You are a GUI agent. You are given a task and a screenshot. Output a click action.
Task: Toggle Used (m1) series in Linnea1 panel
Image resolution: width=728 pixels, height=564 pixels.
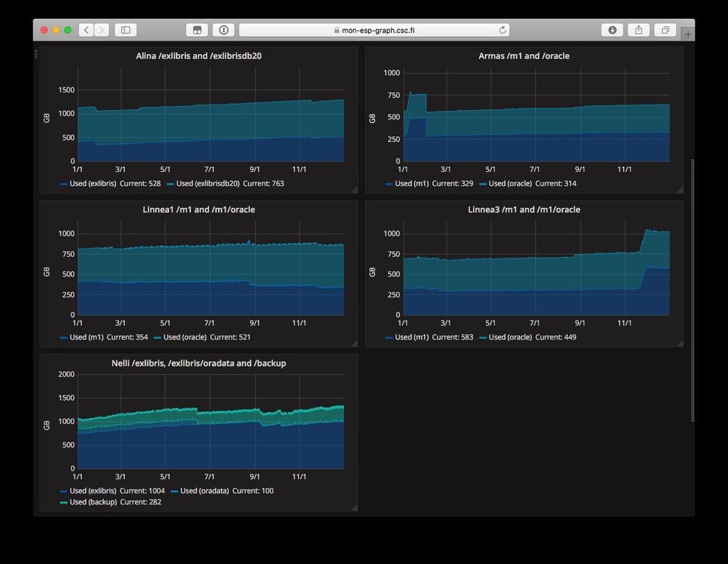[86, 337]
